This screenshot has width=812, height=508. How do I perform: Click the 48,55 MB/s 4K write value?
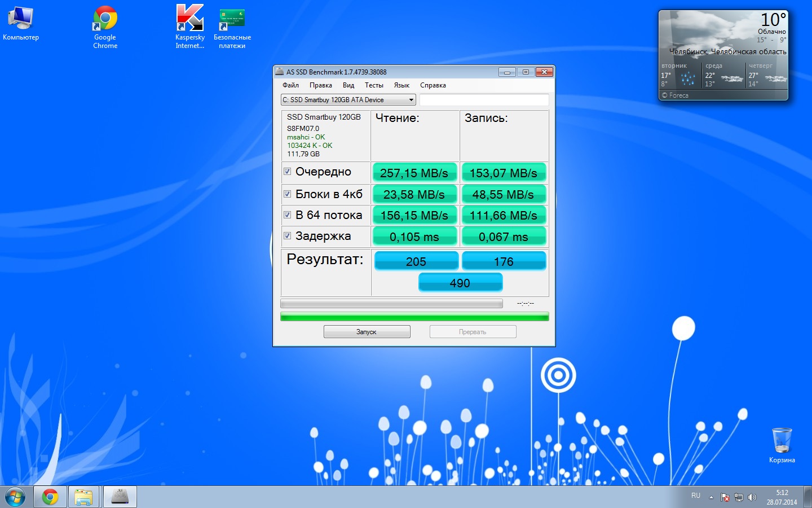pos(504,194)
